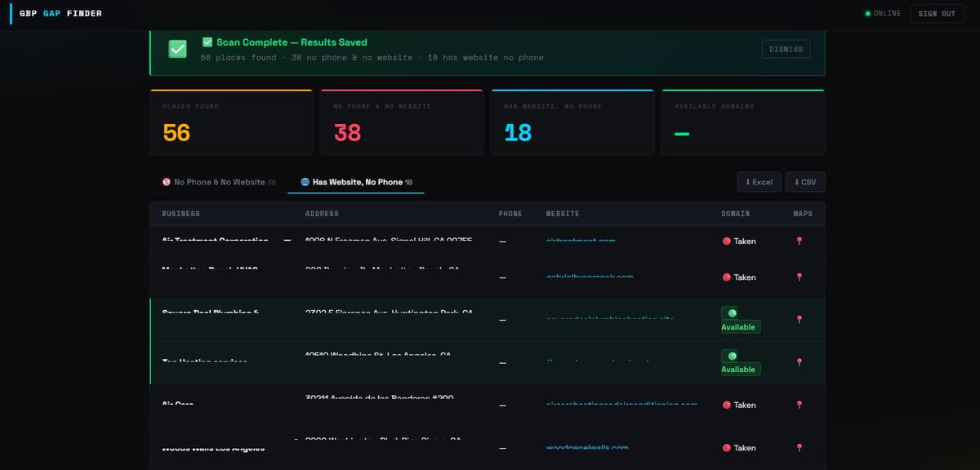The width and height of the screenshot is (980, 470).
Task: Click map pin for Woods Walls Los Angeles
Action: tap(799, 447)
